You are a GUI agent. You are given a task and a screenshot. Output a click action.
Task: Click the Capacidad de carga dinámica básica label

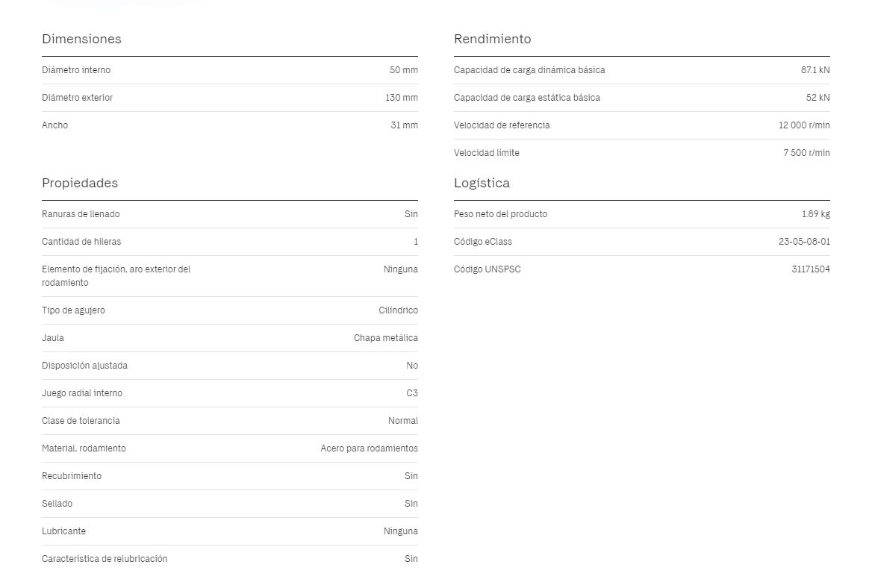click(529, 70)
